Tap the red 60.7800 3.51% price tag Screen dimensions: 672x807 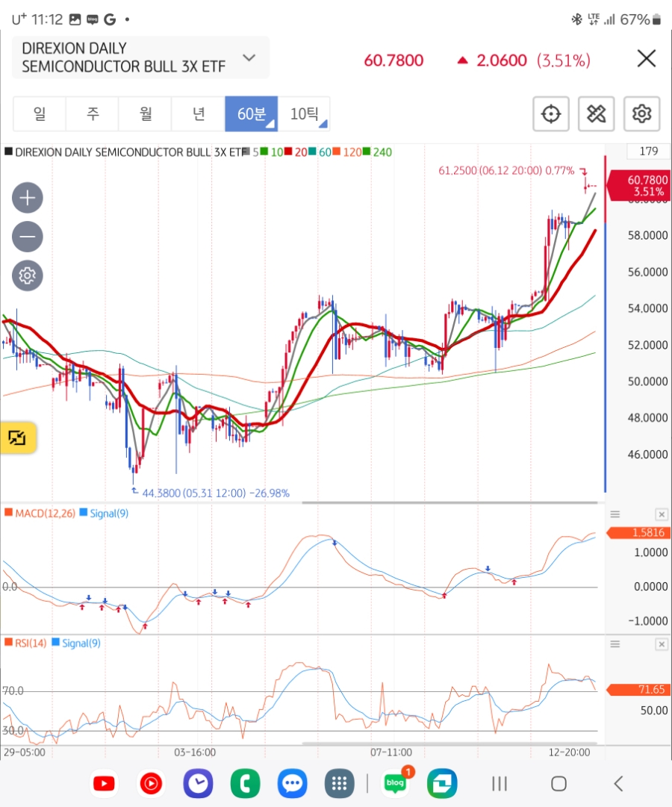[638, 186]
